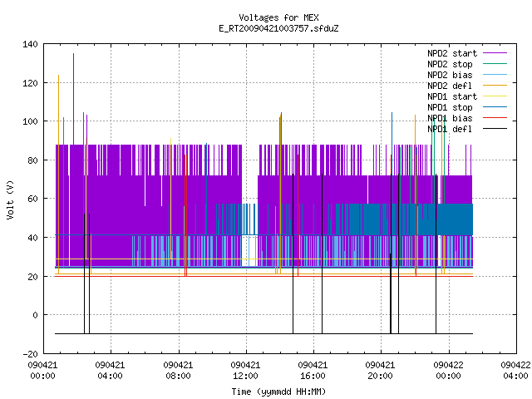Click the 090421 12:00 x-axis tick label

[245, 371]
